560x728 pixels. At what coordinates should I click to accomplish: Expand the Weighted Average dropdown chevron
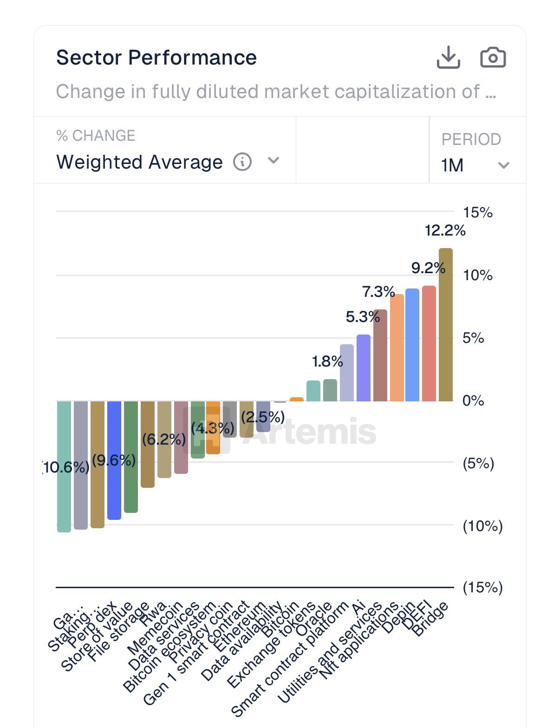273,161
